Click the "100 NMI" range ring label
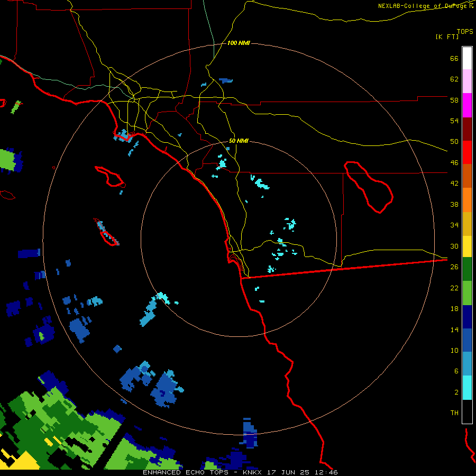Screen dimensions: 476x476 pos(239,43)
